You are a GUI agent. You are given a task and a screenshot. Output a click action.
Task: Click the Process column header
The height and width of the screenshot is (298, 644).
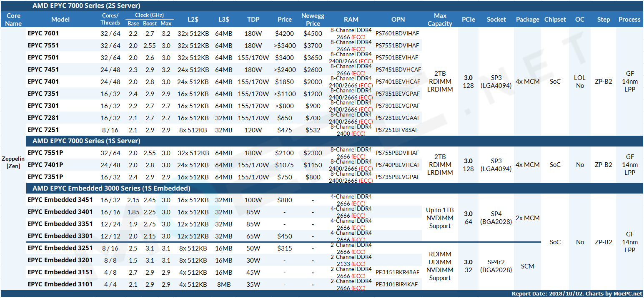pyautogui.click(x=629, y=20)
